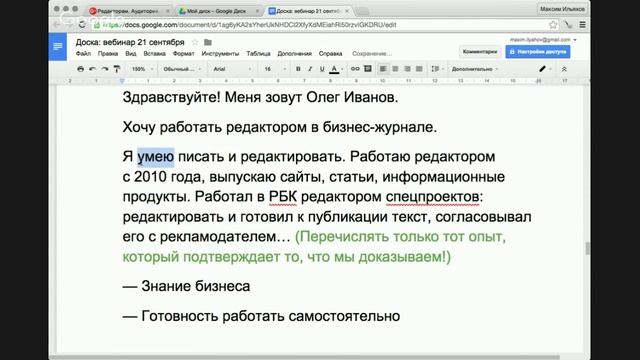Screen dimensions: 640x360
Task: Open the Arial font dropdown
Action: click(232, 69)
